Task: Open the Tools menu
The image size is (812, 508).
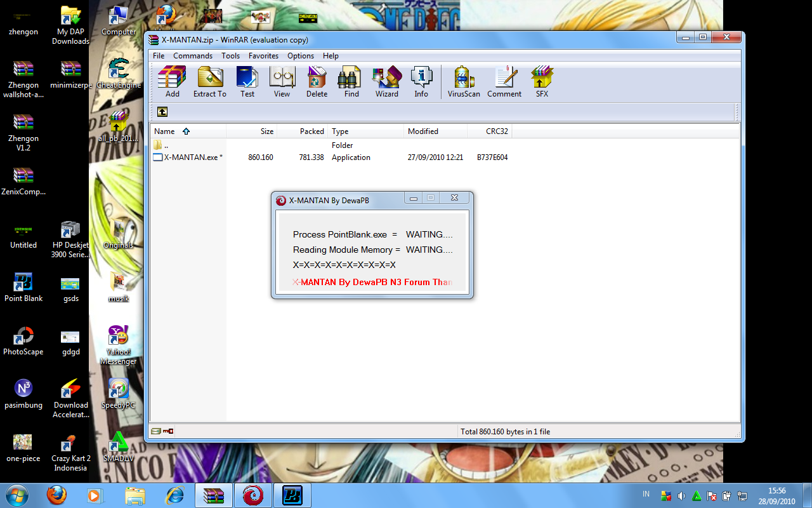Action: coord(230,55)
